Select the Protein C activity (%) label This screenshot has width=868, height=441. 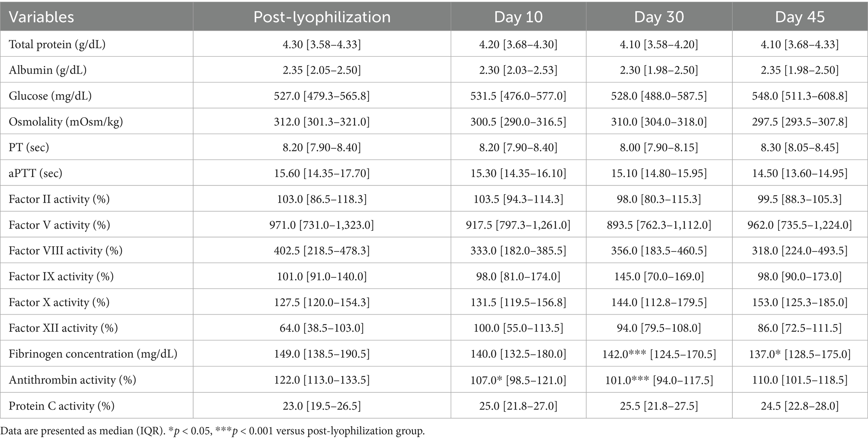(x=61, y=406)
